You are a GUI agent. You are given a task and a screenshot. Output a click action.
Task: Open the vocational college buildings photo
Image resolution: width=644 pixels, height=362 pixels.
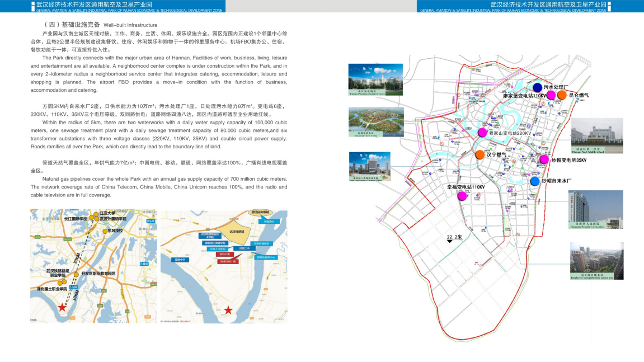(x=370, y=166)
